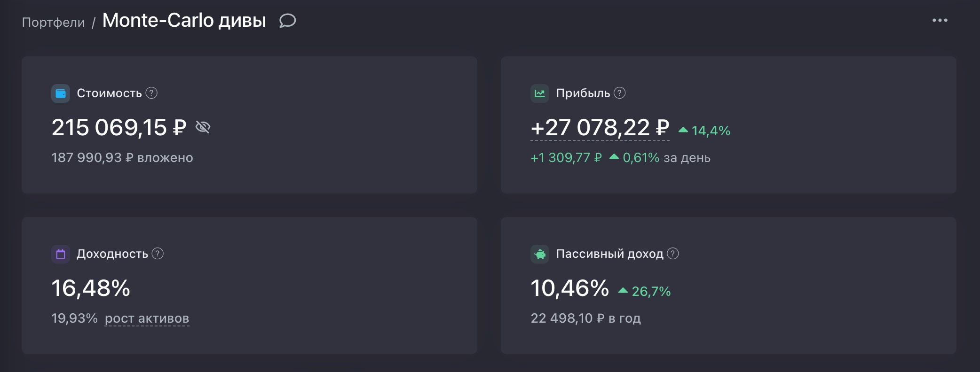Click the Monte-Carlo дивы portfolio title
Screen dimensions: 980x372
[184, 21]
